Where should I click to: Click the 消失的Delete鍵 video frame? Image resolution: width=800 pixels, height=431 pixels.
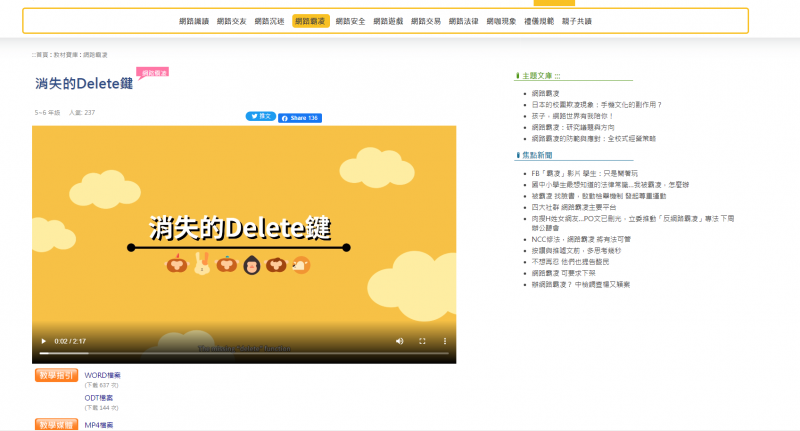pos(244,230)
